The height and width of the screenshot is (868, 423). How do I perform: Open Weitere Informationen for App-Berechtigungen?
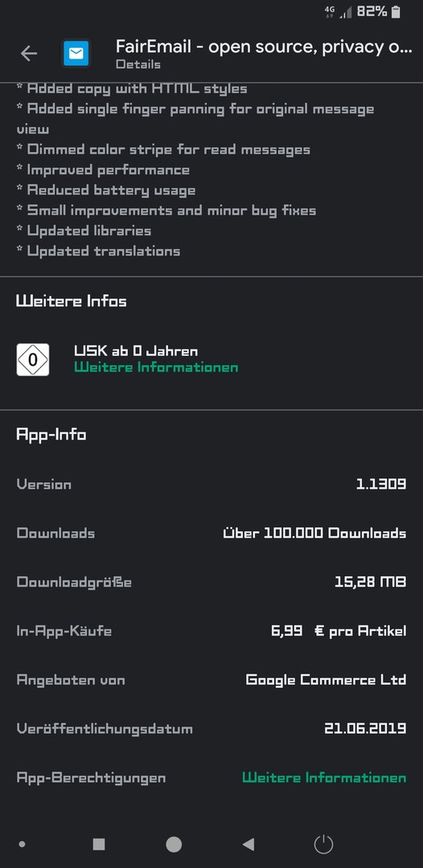coord(324,778)
